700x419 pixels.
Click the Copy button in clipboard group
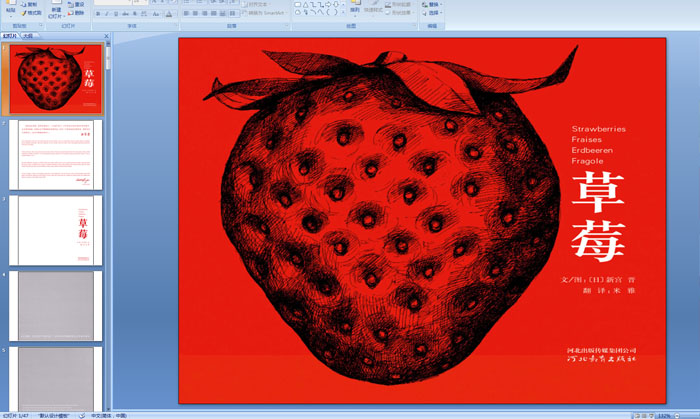click(x=29, y=4)
